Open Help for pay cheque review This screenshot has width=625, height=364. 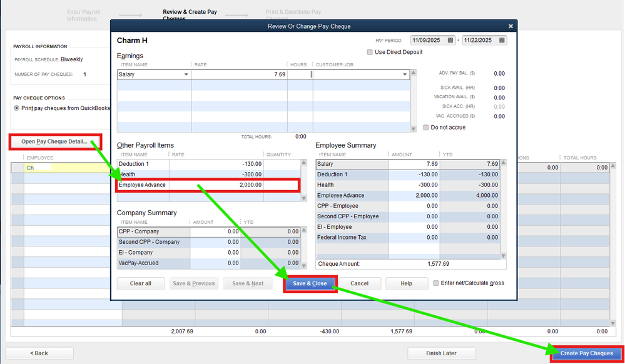(406, 283)
